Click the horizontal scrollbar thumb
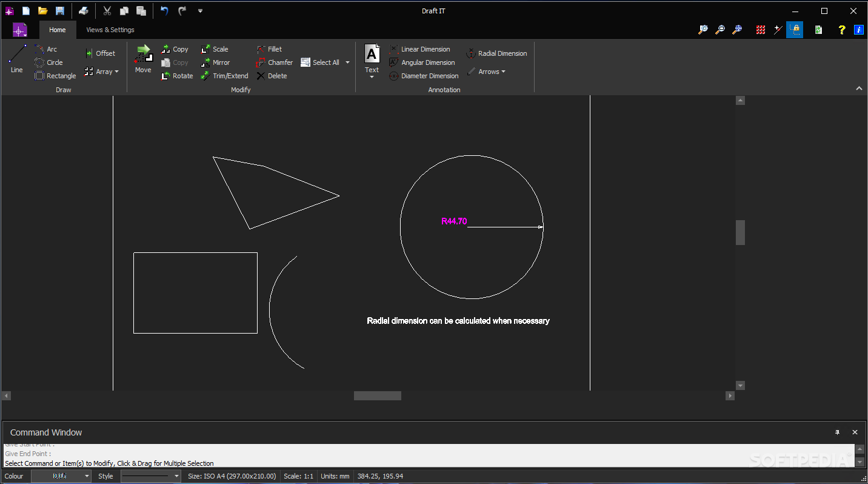Viewport: 868px width, 484px height. pyautogui.click(x=378, y=395)
